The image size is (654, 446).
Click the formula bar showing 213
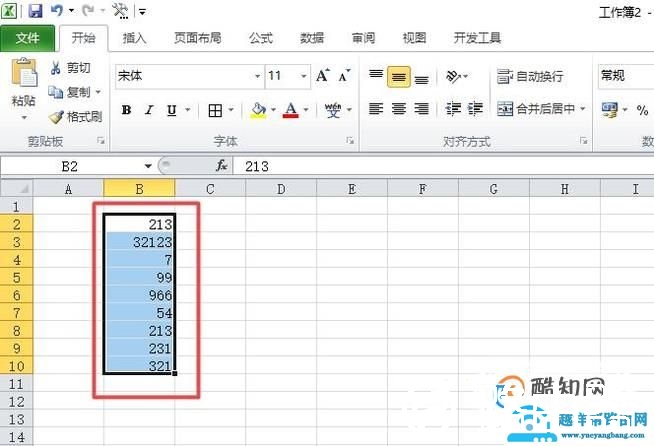click(x=443, y=166)
